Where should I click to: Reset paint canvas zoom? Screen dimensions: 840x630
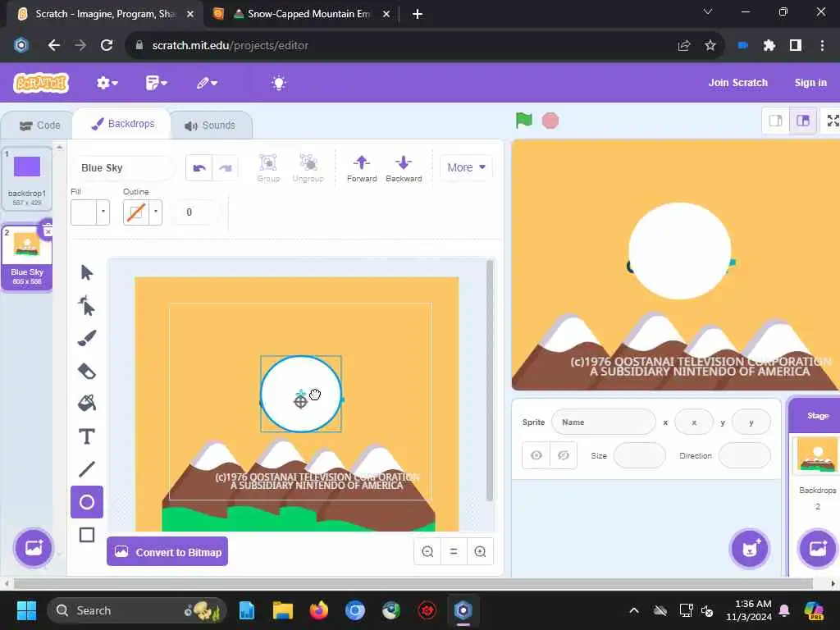[x=454, y=551]
